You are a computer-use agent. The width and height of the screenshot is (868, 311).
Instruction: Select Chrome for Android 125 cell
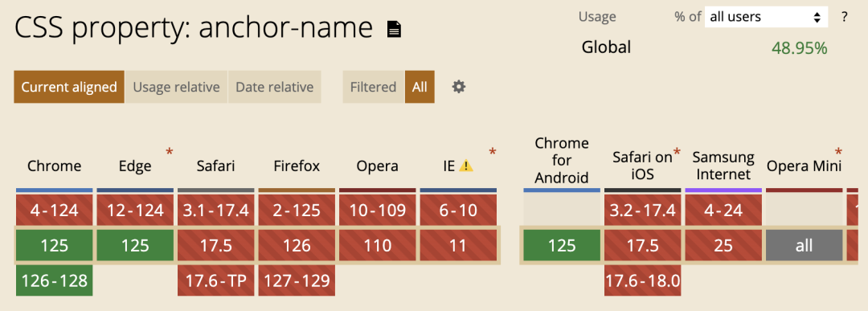click(562, 245)
